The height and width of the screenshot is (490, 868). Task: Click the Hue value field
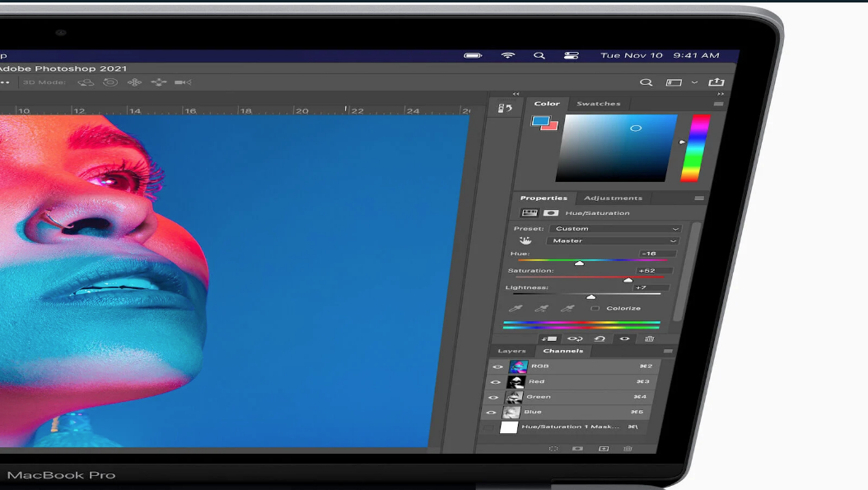pyautogui.click(x=657, y=254)
